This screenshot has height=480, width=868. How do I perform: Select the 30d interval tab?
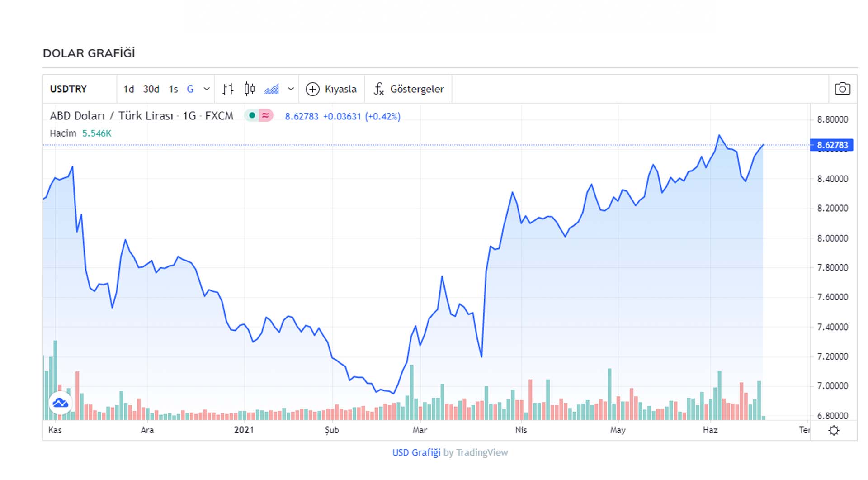151,89
